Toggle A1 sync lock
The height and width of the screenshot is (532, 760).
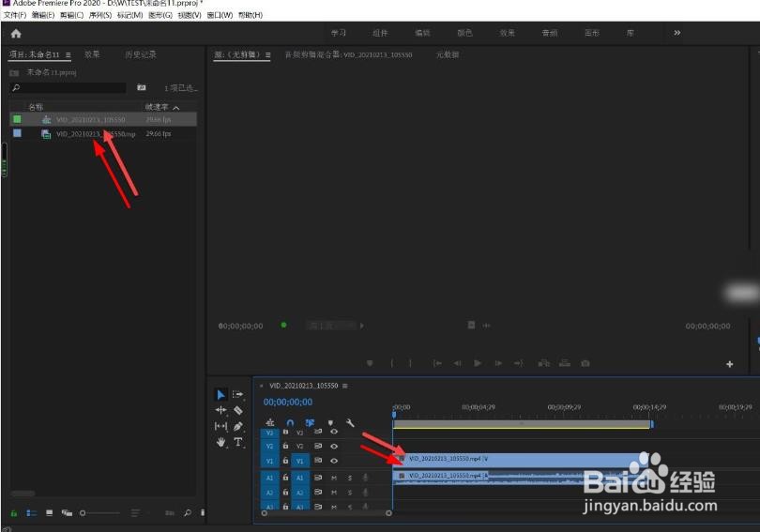tap(318, 478)
